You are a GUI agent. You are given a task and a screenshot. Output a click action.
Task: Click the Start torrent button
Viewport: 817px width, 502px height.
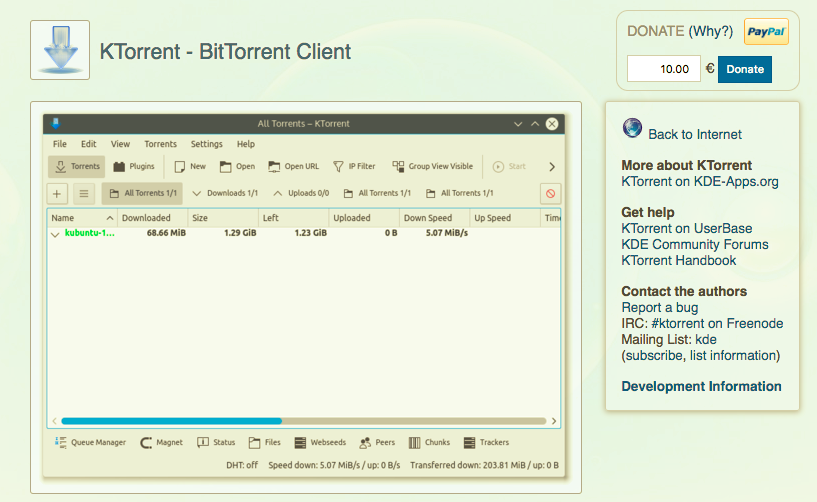[509, 166]
